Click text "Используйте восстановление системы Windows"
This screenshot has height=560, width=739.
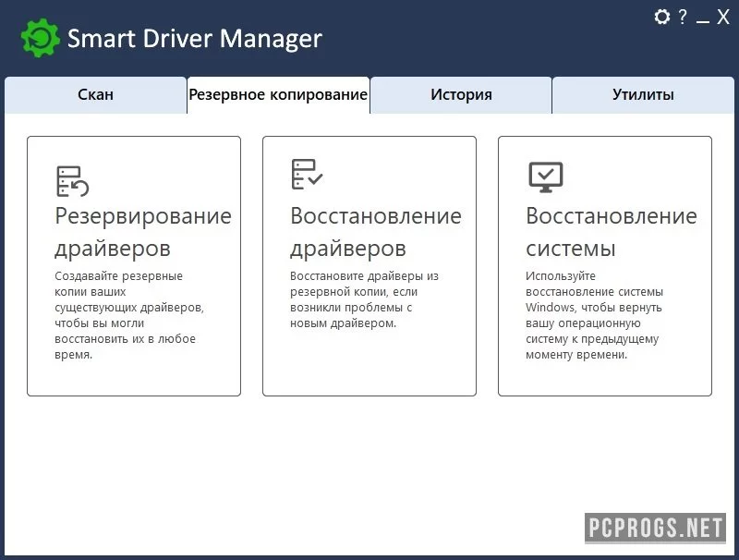[594, 292]
